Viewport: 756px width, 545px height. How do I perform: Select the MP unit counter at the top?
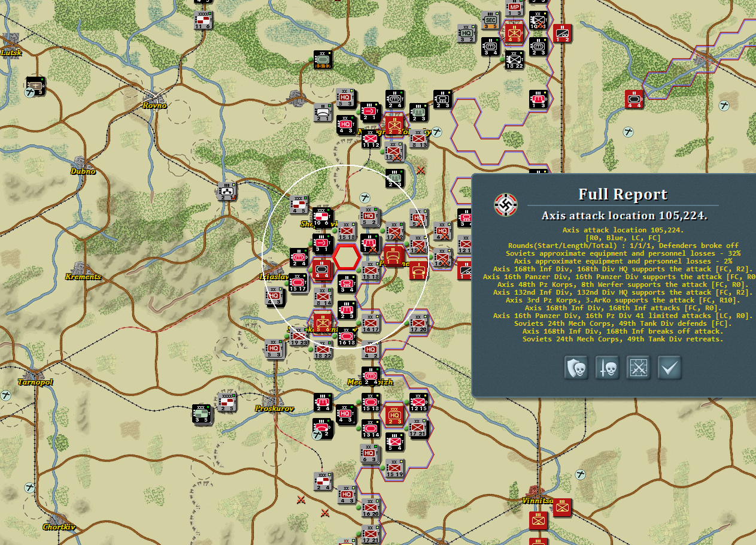(514, 7)
